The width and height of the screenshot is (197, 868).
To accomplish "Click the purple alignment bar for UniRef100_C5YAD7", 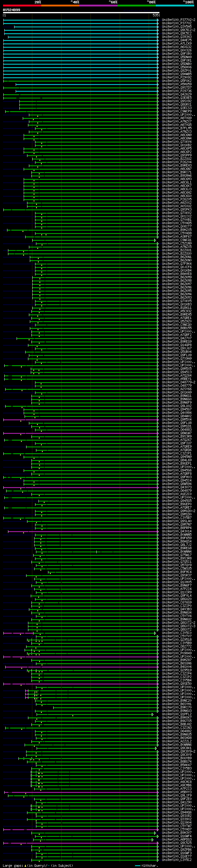I will (x=81, y=829).
